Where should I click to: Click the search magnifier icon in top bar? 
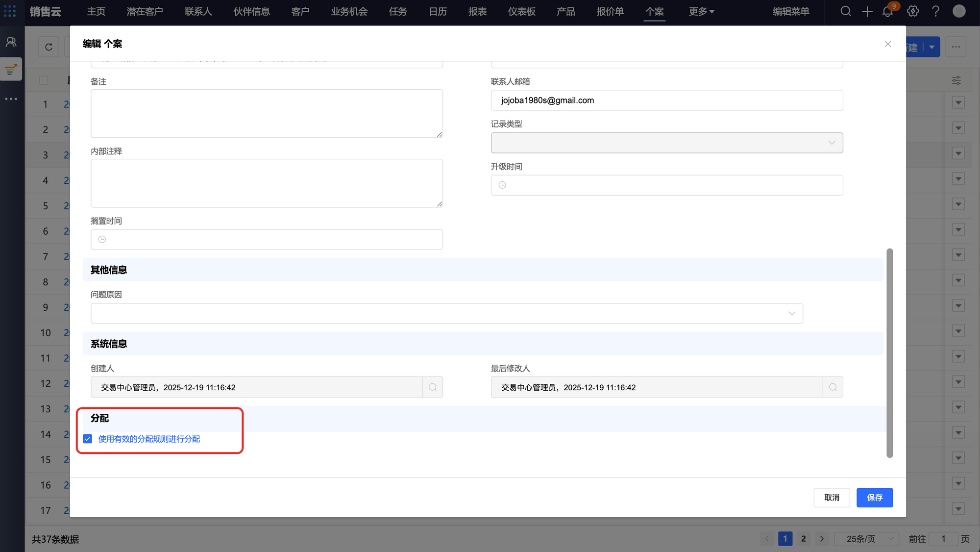point(845,11)
